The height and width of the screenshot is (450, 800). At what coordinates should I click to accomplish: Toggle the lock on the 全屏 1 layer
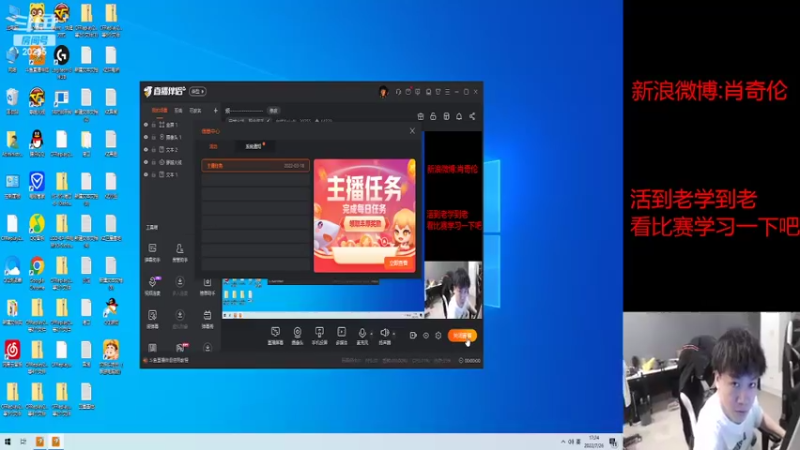tap(154, 124)
